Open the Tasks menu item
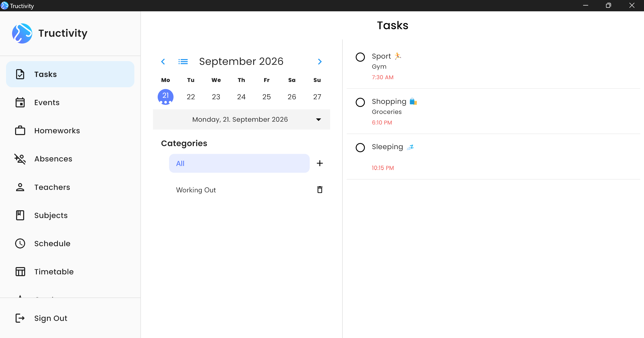Viewport: 644px width, 338px height. pos(70,74)
